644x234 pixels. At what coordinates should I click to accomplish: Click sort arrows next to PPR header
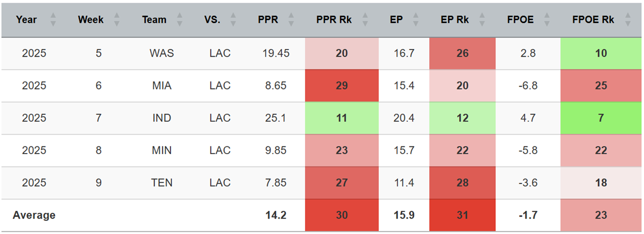(291, 20)
